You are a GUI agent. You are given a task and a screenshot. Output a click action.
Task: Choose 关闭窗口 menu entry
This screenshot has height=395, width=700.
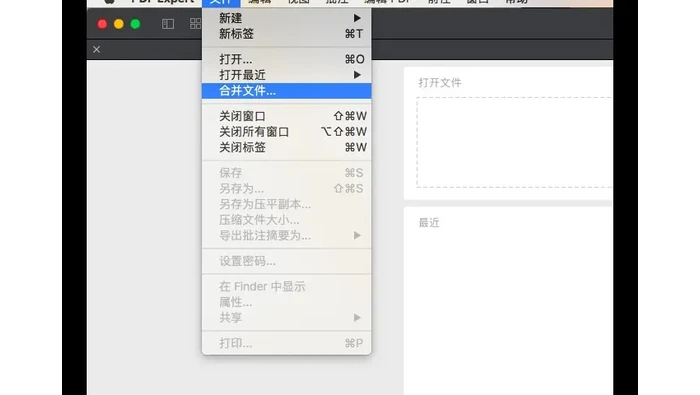click(287, 116)
